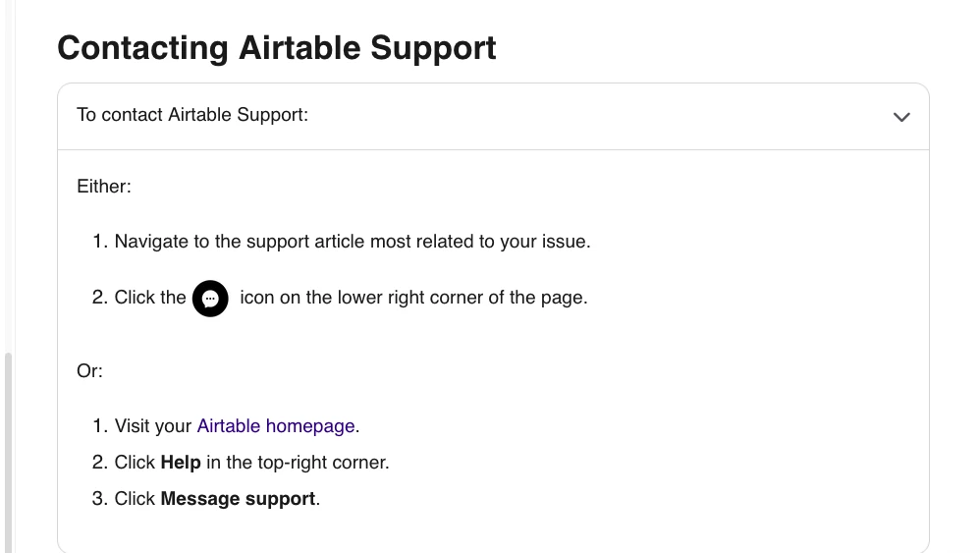Click the "To contact Airtable Support:" accordion header
This screenshot has width=980, height=553.
pyautogui.click(x=493, y=116)
